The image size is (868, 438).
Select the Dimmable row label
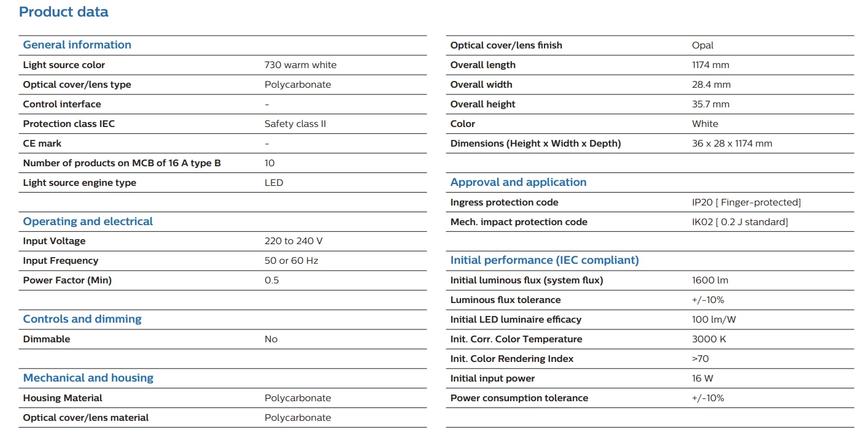click(47, 339)
